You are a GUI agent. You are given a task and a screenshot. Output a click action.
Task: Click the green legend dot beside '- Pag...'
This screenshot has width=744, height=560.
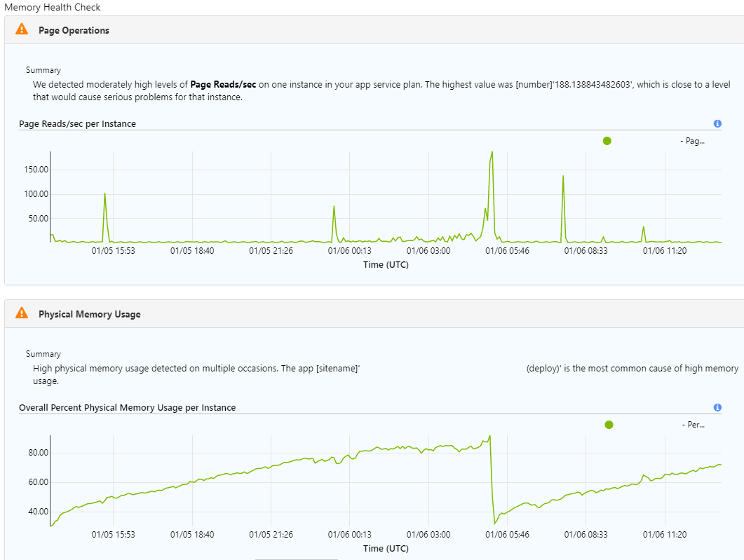(607, 141)
